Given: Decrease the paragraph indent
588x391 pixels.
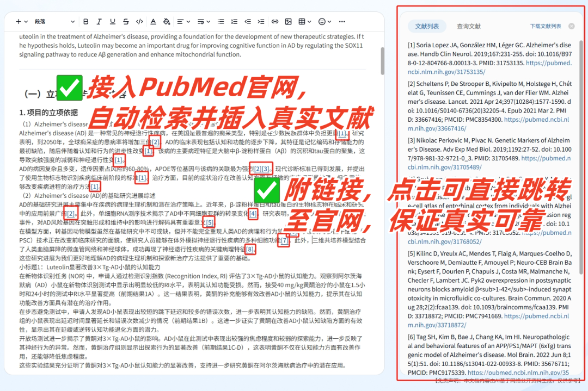Looking at the screenshot, I should pyautogui.click(x=248, y=22).
